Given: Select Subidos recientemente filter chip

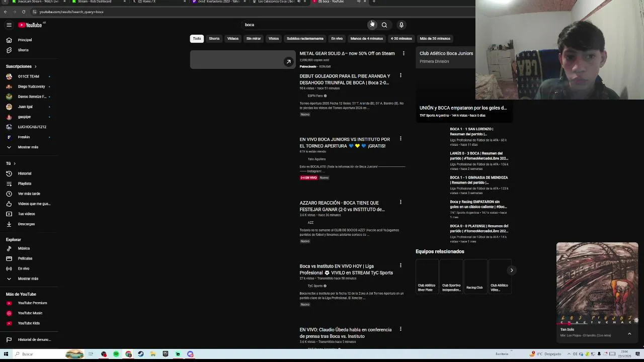Looking at the screenshot, I should click(305, 39).
